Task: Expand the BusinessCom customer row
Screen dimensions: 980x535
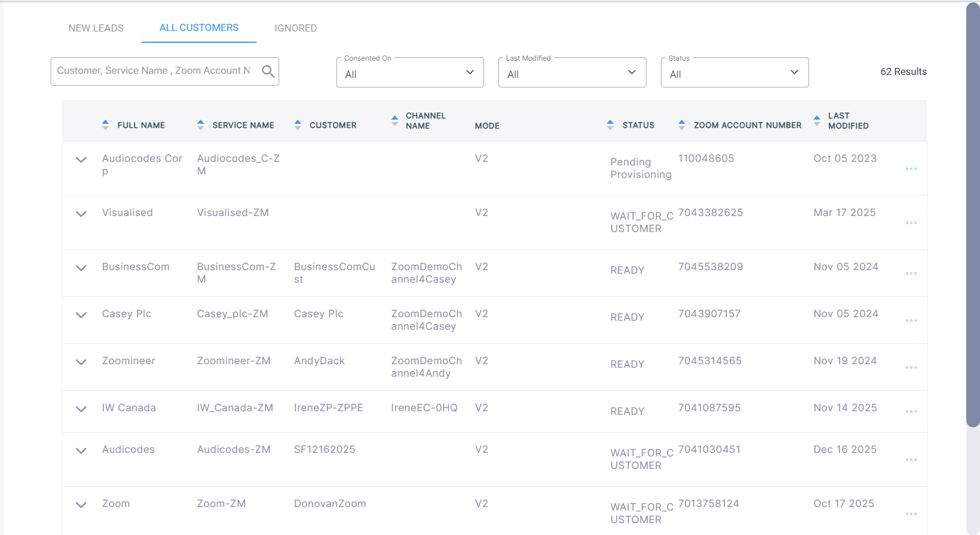Action: point(82,268)
